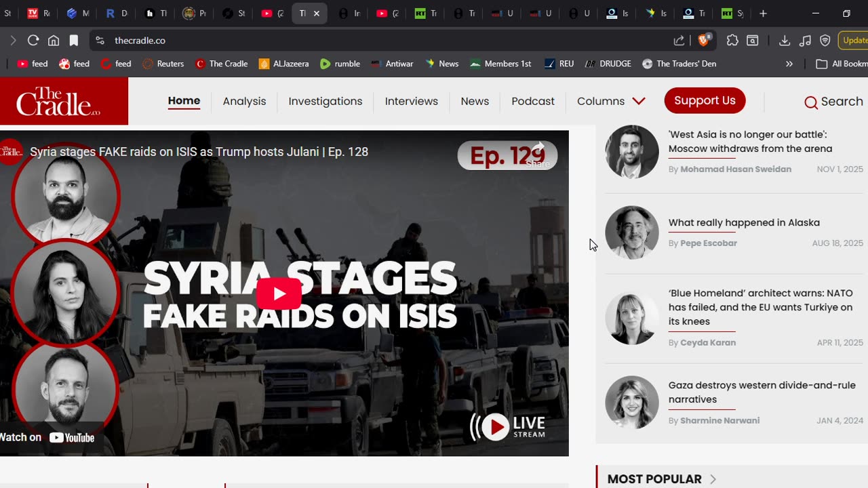Open The Cradle bookmark in the bookmarks bar

pyautogui.click(x=221, y=64)
